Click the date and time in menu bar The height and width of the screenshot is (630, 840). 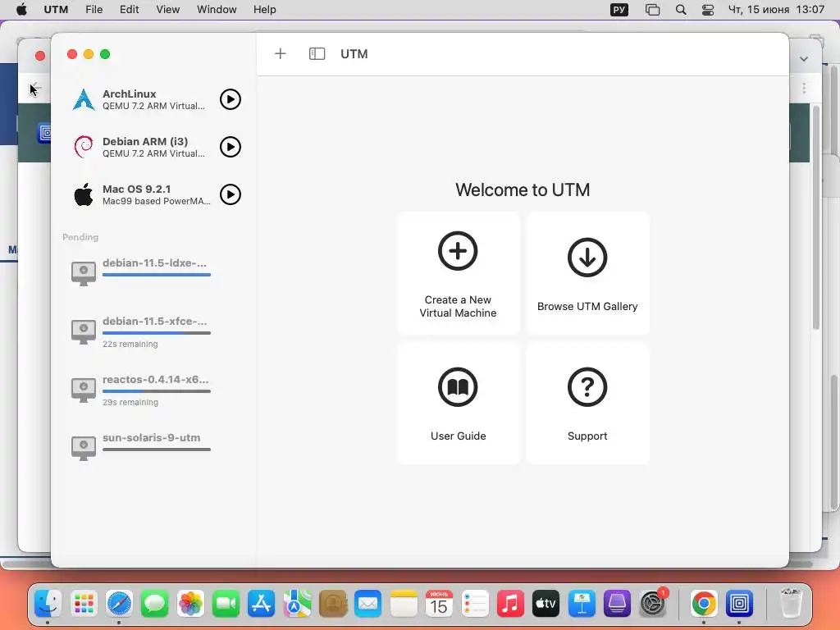pyautogui.click(x=776, y=10)
